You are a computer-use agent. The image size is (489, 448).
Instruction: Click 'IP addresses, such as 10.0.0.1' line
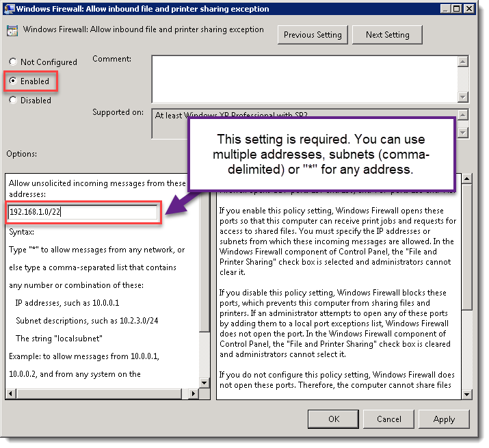[67, 303]
